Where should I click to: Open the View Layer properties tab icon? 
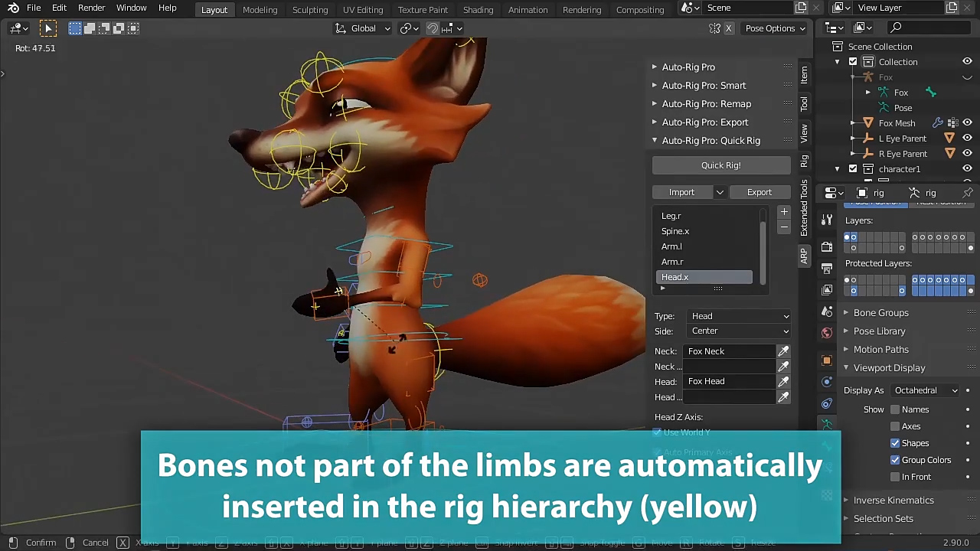[x=827, y=290]
